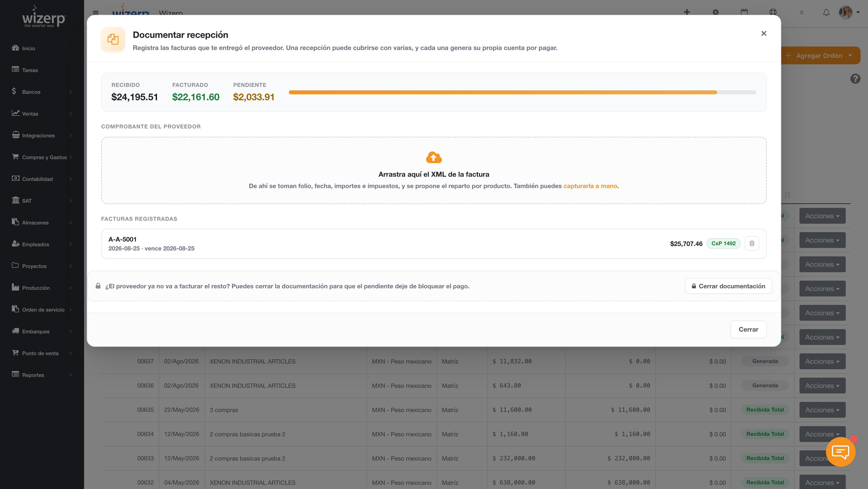Click the Compras y Gastos cart icon
Image resolution: width=868 pixels, height=489 pixels.
[16, 156]
